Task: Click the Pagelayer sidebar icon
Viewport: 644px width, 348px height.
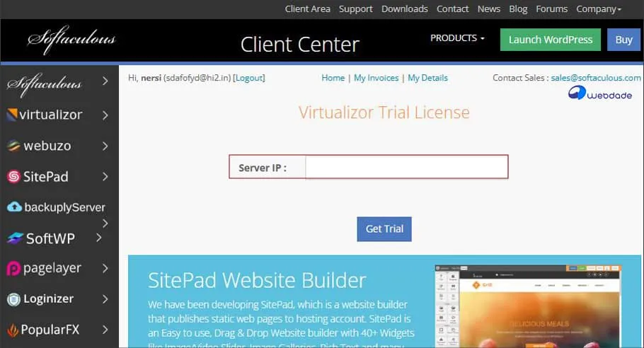Action: [x=13, y=269]
